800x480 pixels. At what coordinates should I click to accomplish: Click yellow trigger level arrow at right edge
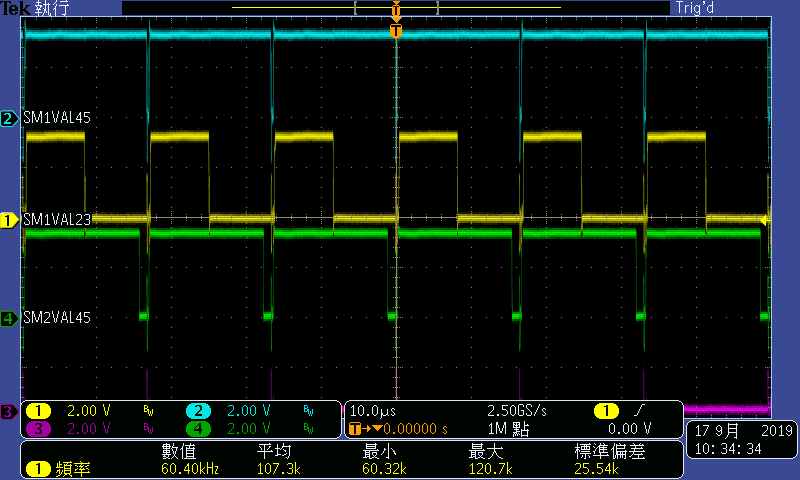[764, 220]
